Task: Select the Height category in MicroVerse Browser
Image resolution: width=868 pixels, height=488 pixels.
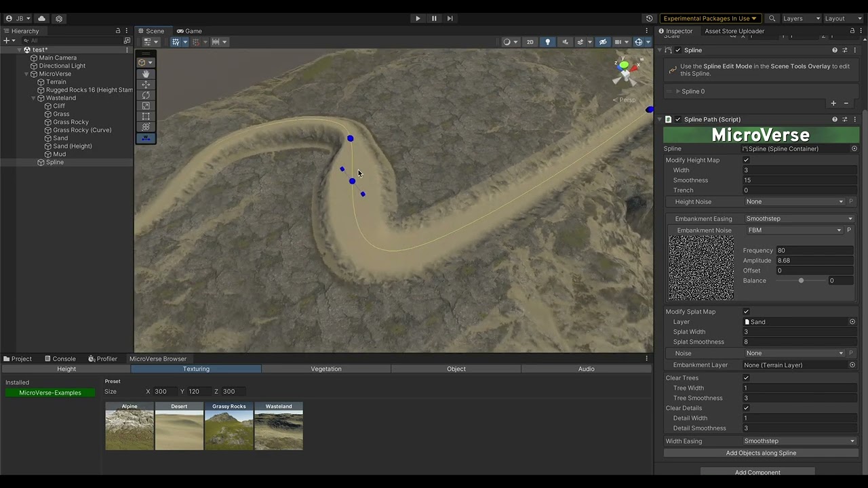Action: (66, 369)
